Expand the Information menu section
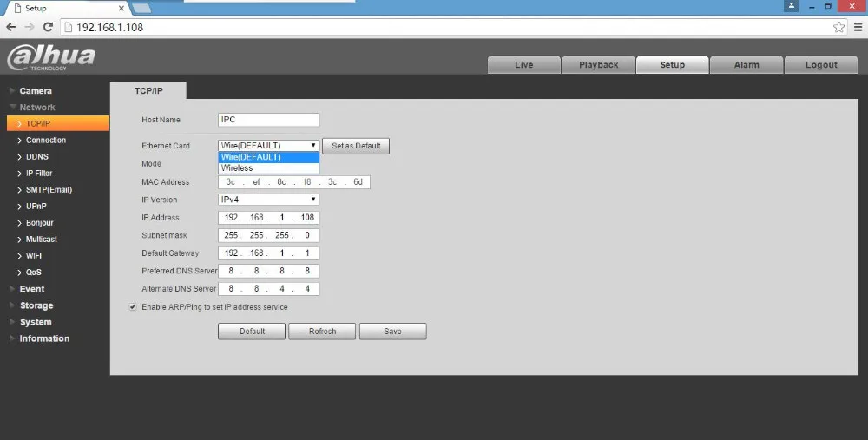 point(44,338)
